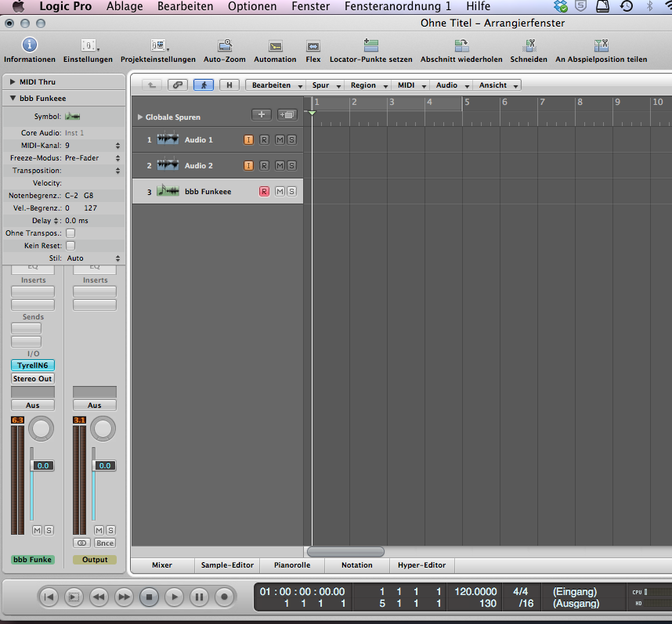The image size is (672, 624).
Task: Check the Ohne Transpos. checkbox
Action: tap(70, 233)
